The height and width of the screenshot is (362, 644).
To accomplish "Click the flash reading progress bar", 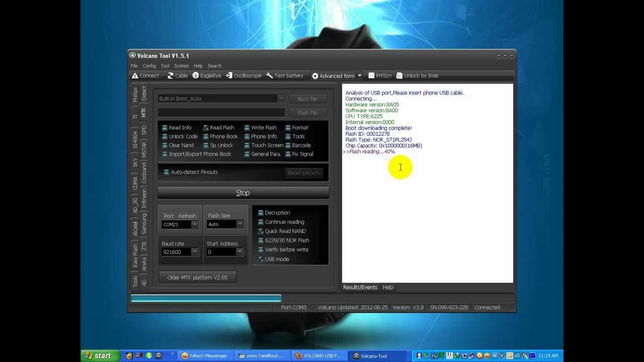I will pyautogui.click(x=321, y=298).
